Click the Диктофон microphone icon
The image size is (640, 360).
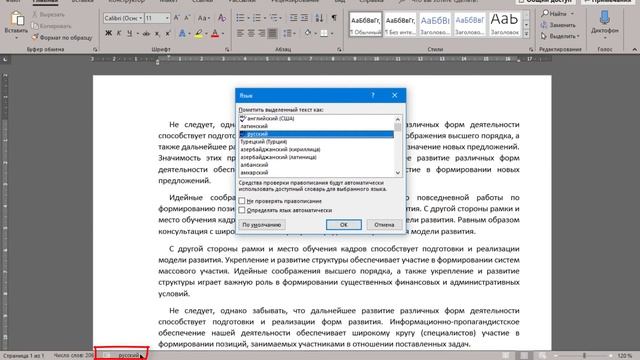click(x=604, y=18)
